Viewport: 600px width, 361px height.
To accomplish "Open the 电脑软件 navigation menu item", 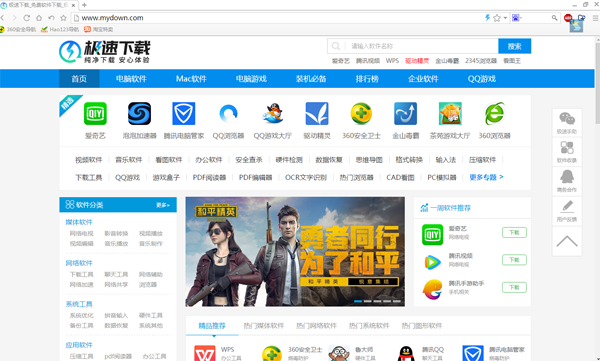I will pyautogui.click(x=131, y=79).
